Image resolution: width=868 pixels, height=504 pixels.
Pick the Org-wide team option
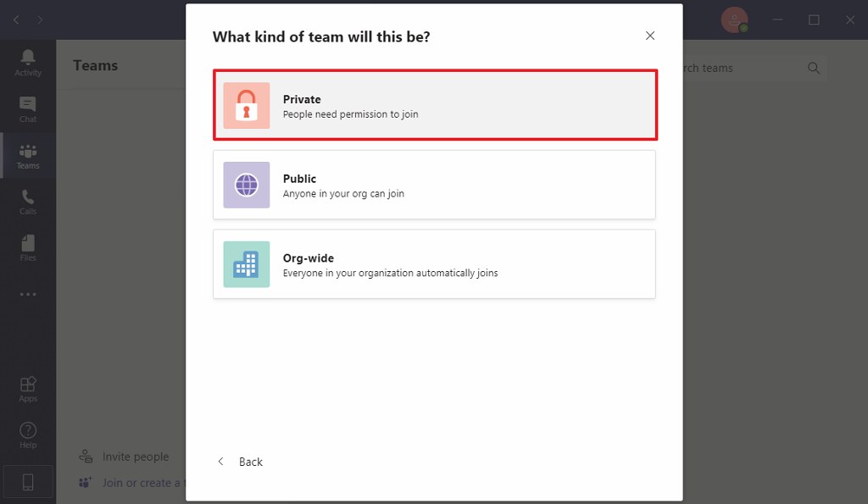pos(435,264)
